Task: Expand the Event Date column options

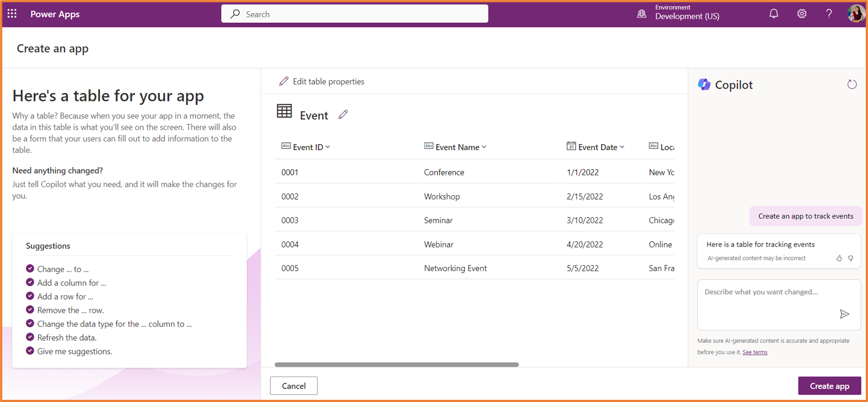Action: 622,147
